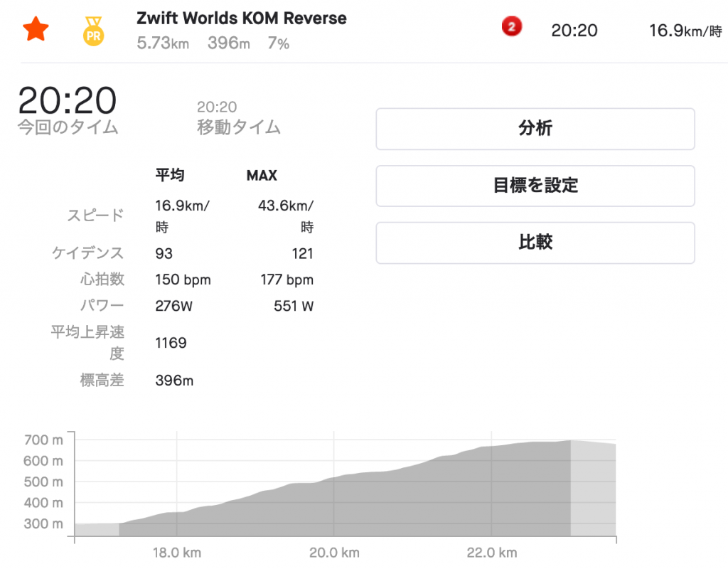Click the 分析 button
The image size is (728, 569).
(535, 129)
